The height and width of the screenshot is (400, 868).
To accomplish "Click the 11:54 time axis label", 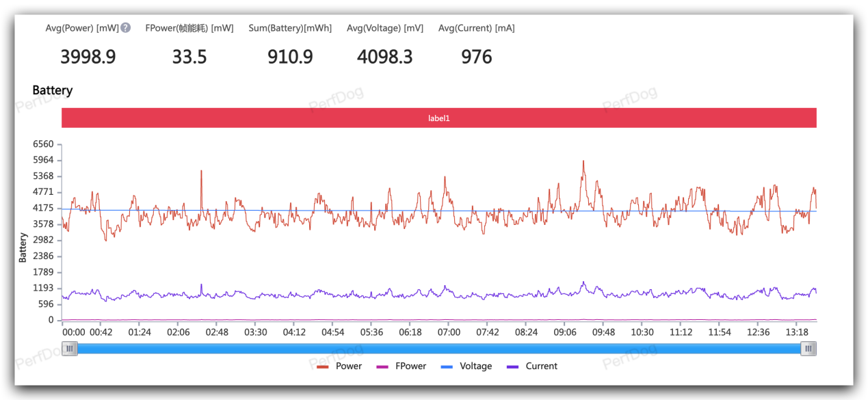I will (720, 332).
